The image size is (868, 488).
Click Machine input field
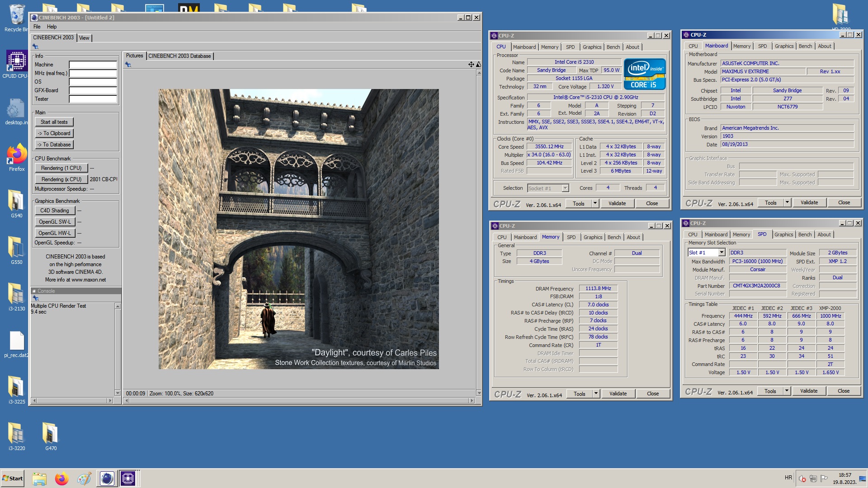(x=93, y=65)
